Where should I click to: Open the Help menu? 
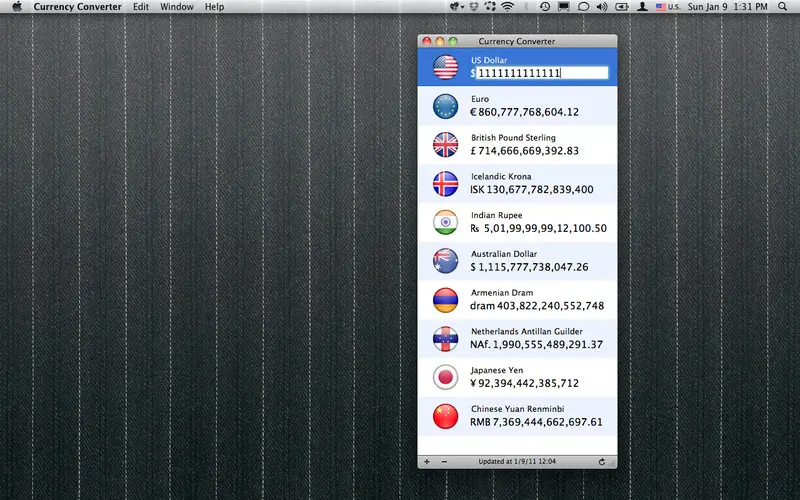pos(214,7)
